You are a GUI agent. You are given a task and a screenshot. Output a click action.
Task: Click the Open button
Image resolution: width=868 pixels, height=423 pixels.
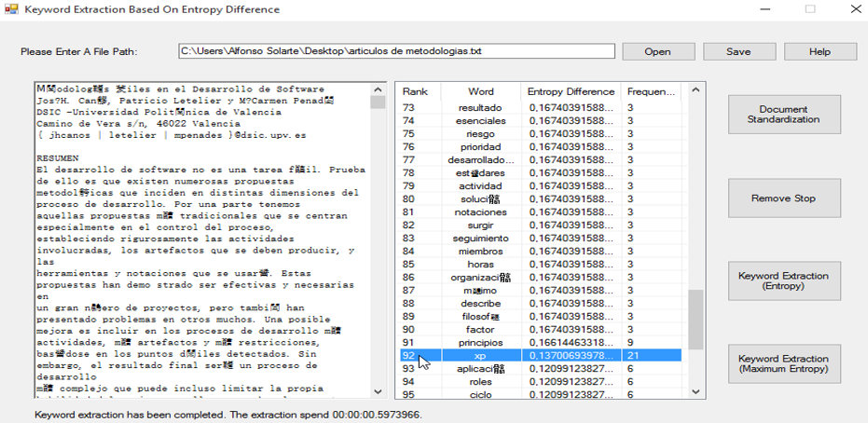point(657,51)
